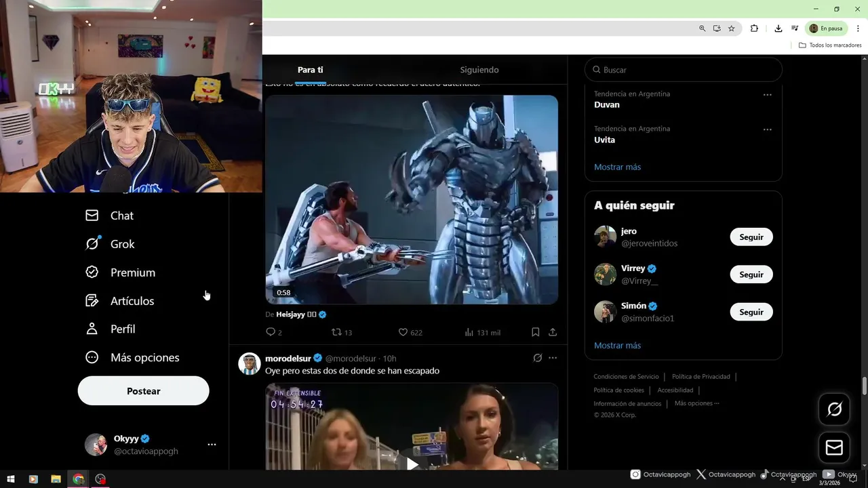
Task: Show hidden system tray icons
Action: 783,479
